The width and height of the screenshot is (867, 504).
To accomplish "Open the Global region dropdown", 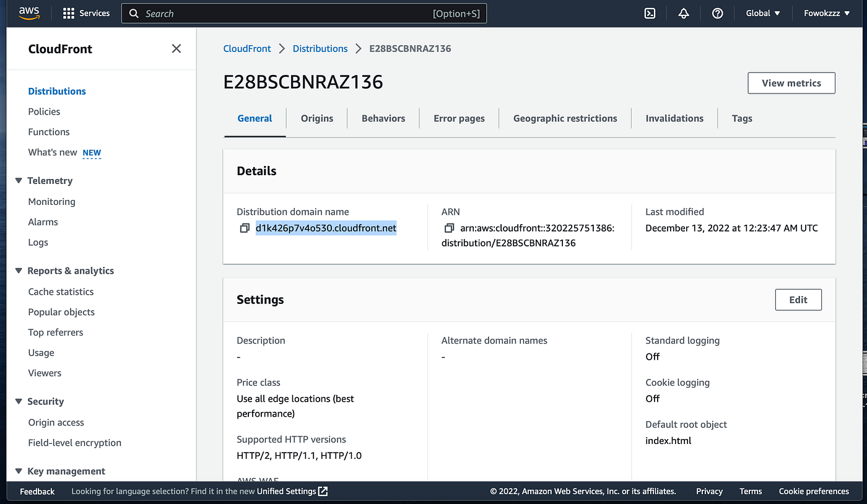I will pos(763,13).
